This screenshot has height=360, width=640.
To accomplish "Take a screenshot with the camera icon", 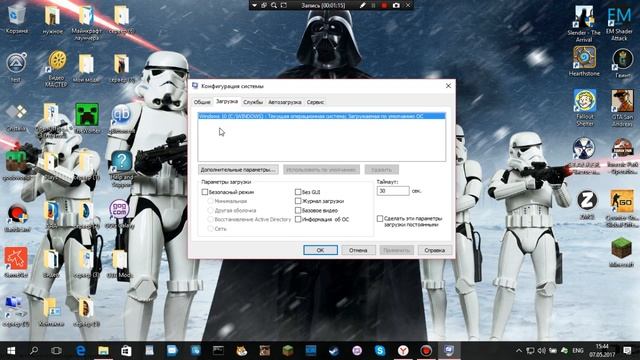I will click(396, 5).
